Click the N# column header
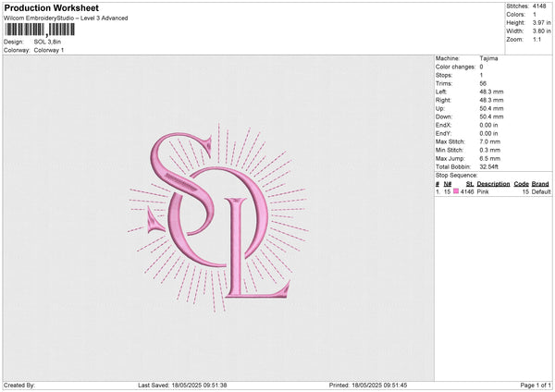Screen dimensions: 555x392 point(447,184)
